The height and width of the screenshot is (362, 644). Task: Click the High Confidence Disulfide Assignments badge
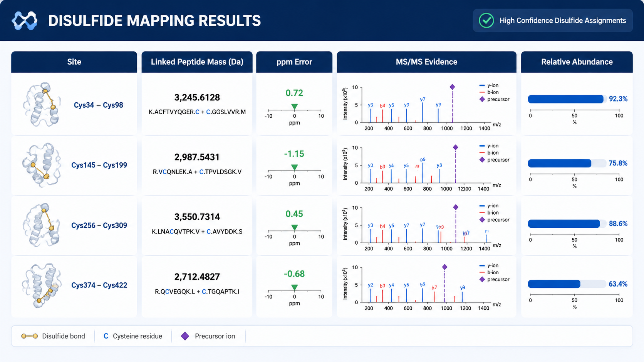[x=553, y=20]
